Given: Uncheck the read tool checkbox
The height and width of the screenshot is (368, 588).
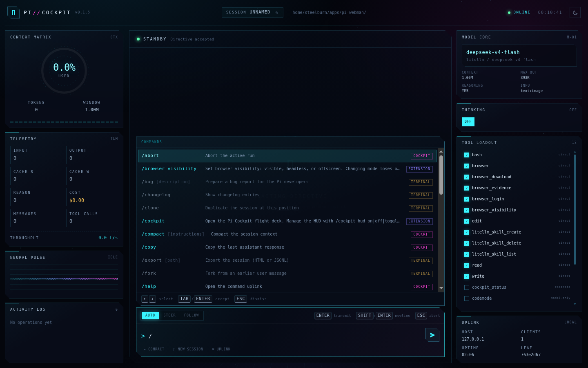Looking at the screenshot, I should [467, 265].
